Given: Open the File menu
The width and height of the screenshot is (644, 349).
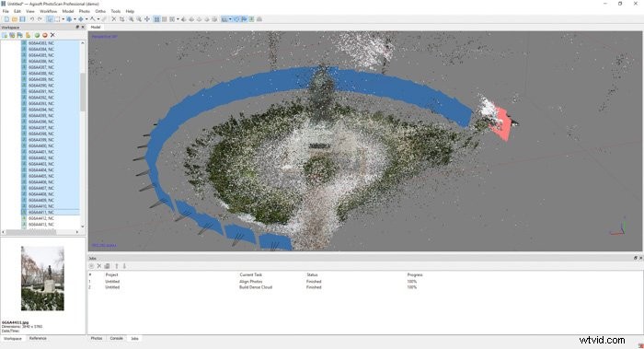Looking at the screenshot, I should tap(6, 11).
